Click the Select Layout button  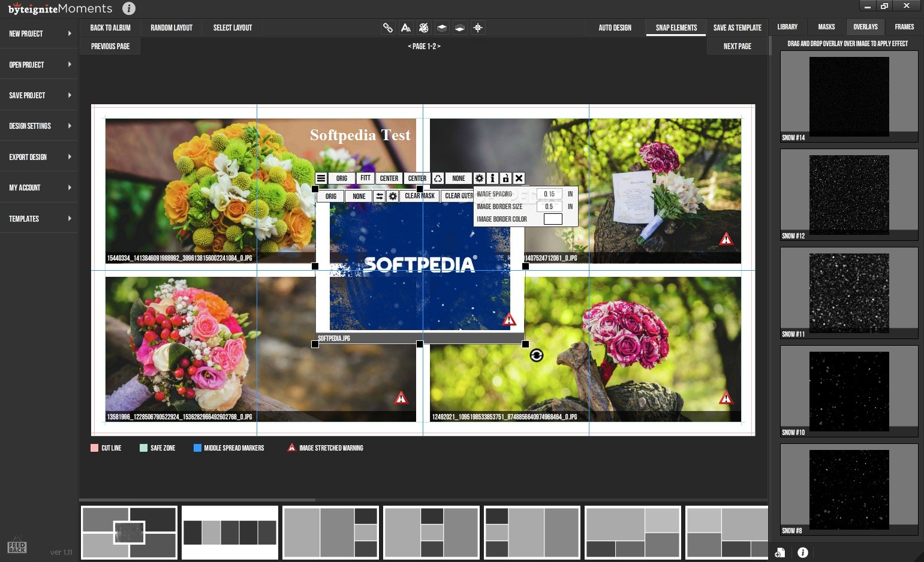point(233,28)
